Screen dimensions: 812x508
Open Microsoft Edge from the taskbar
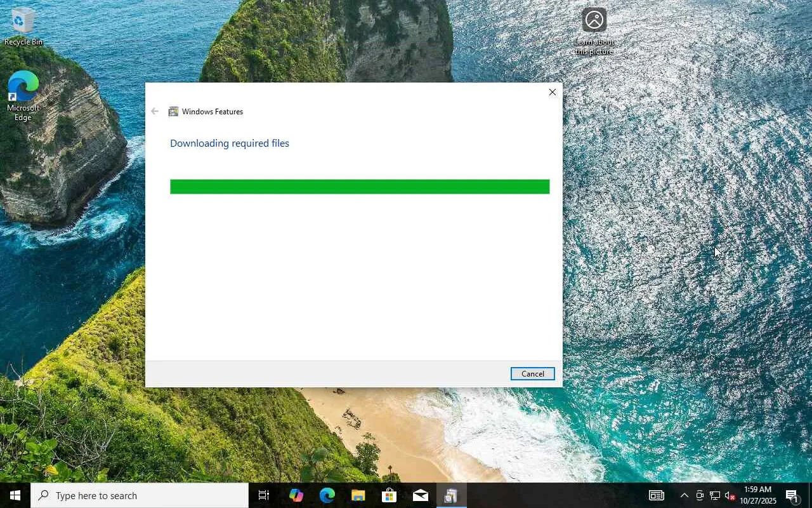point(327,495)
